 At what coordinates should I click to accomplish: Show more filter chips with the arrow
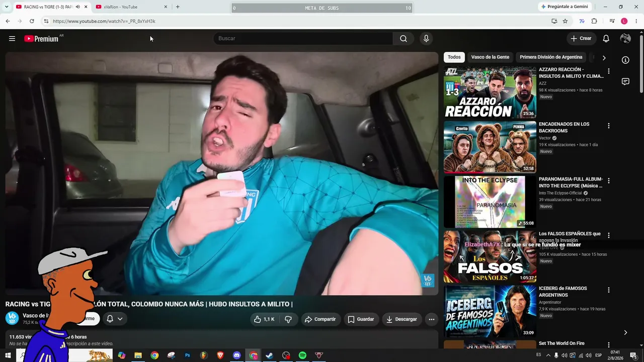(604, 58)
